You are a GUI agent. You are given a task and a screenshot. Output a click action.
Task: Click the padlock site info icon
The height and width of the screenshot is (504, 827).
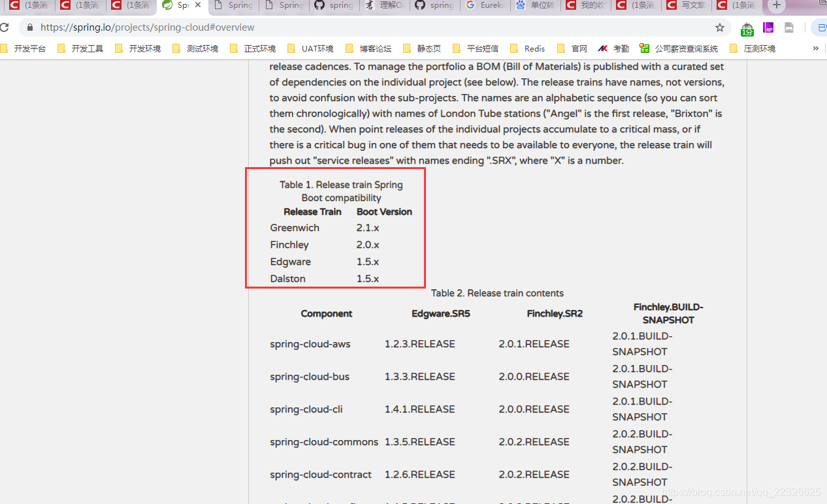click(29, 27)
